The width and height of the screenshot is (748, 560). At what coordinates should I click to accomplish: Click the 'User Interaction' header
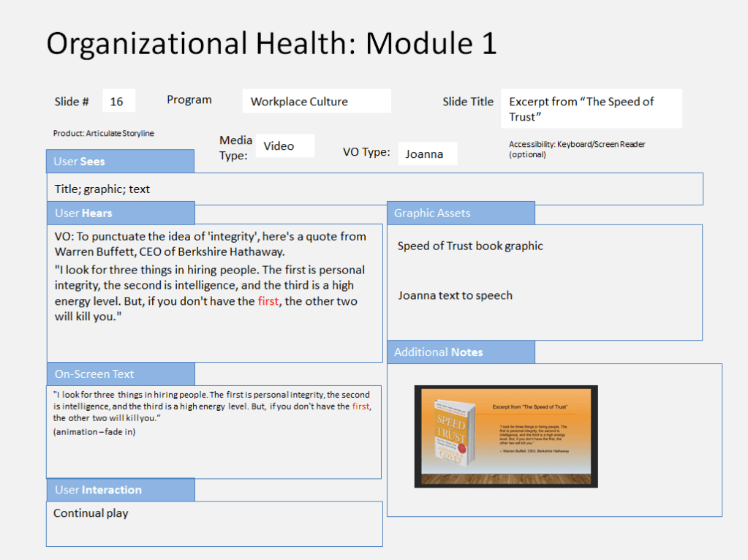[121, 490]
